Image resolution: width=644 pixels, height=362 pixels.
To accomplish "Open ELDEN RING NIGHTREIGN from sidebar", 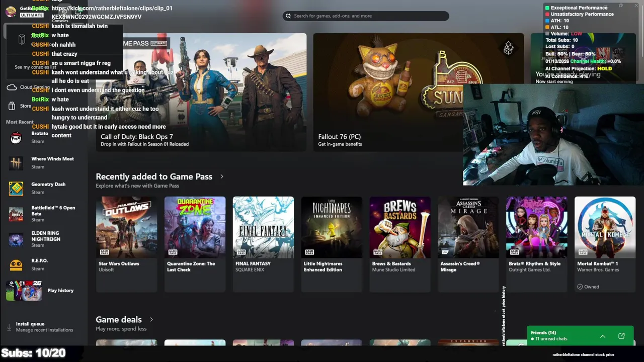I will coord(44,239).
